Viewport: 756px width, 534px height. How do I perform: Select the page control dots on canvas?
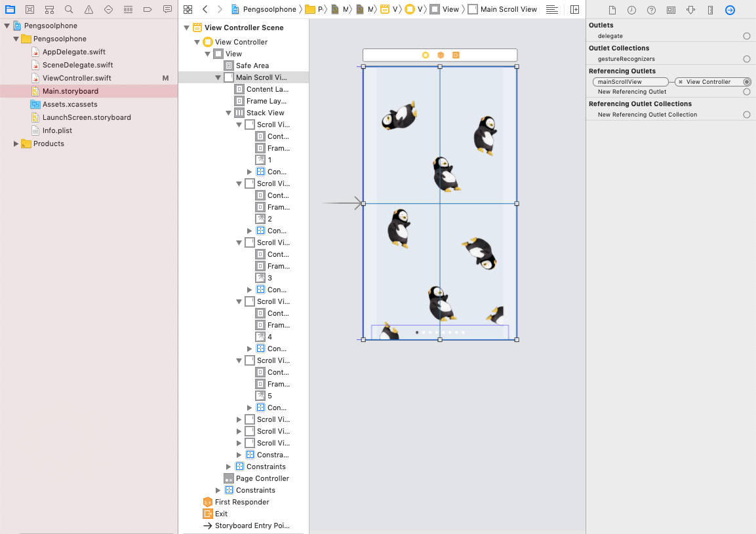(x=440, y=332)
